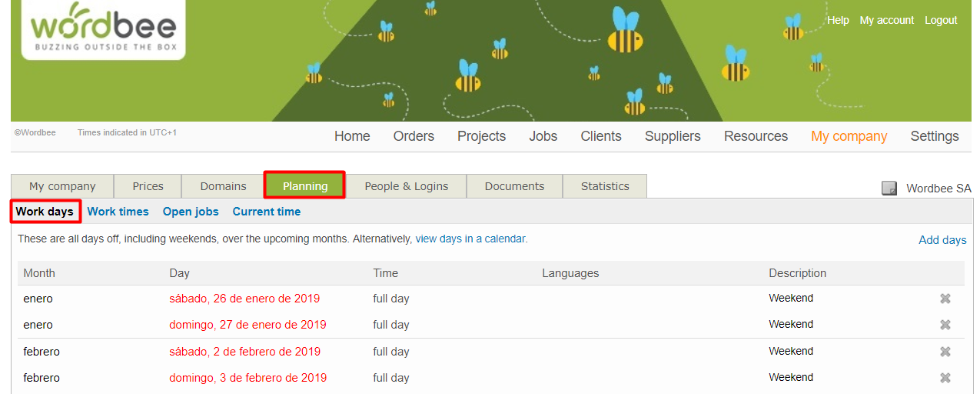The image size is (980, 394).
Task: Switch to the People & Logins tab
Action: [406, 186]
